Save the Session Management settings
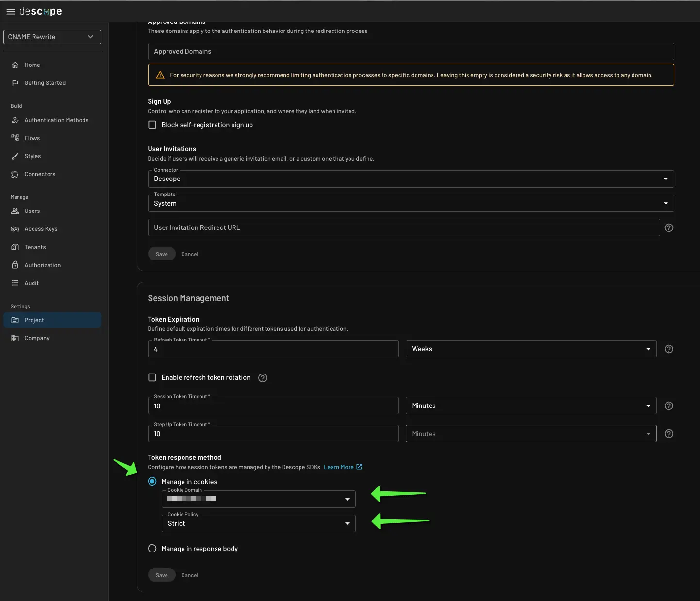This screenshot has height=601, width=700. [162, 575]
